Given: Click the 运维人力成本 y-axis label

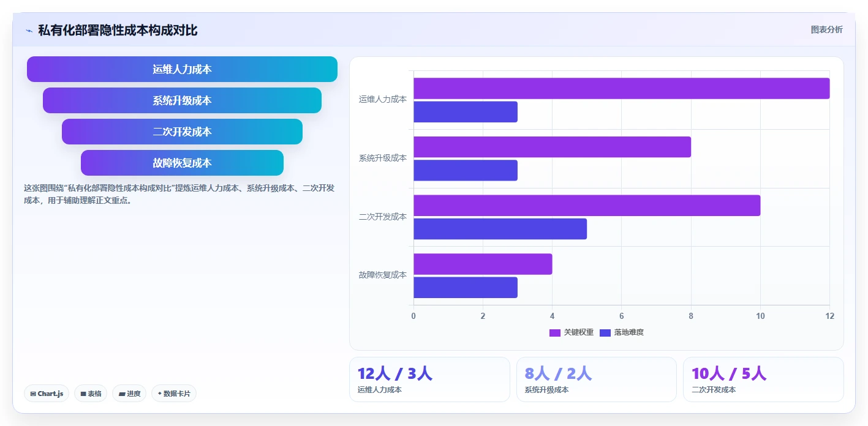Looking at the screenshot, I should [x=383, y=99].
